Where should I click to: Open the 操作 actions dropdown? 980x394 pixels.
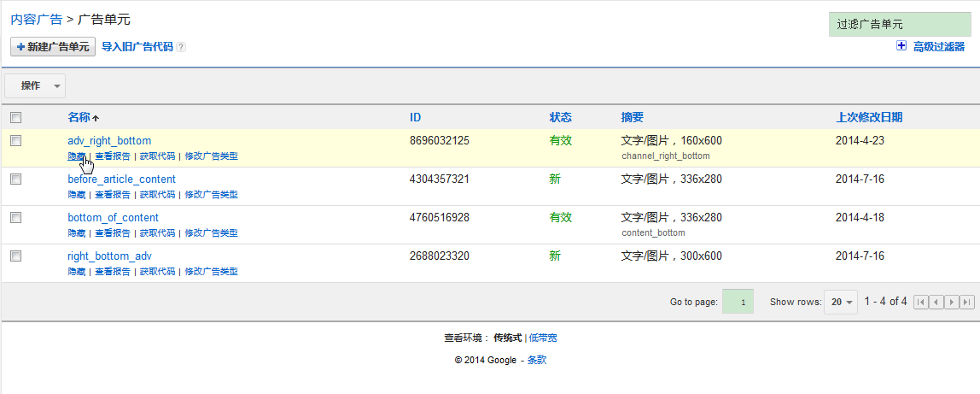click(35, 85)
